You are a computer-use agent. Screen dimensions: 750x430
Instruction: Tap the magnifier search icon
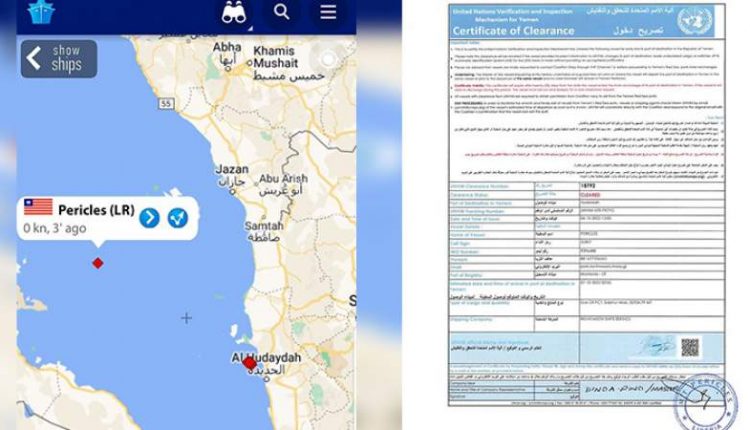click(x=282, y=12)
